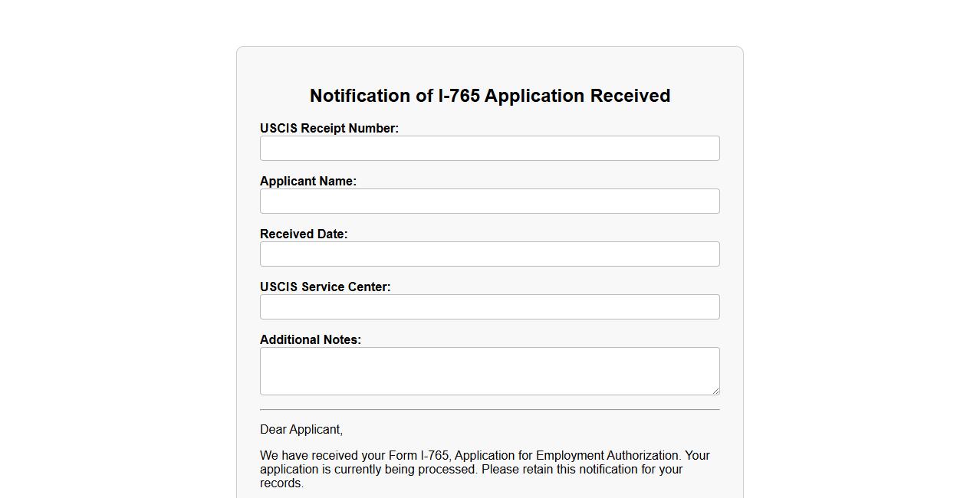This screenshot has width=980, height=498.
Task: Click the "Additional Notes:" label
Action: [x=310, y=340]
